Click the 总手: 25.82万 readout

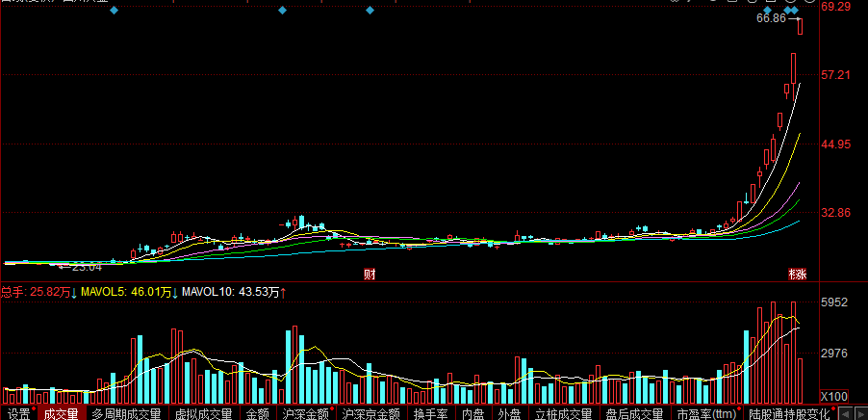tap(36, 292)
